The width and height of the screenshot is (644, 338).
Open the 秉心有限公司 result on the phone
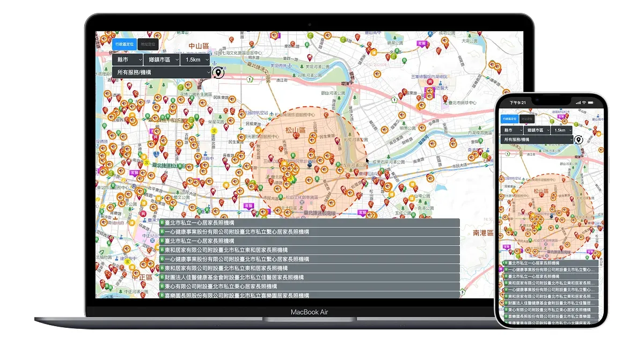point(551,310)
